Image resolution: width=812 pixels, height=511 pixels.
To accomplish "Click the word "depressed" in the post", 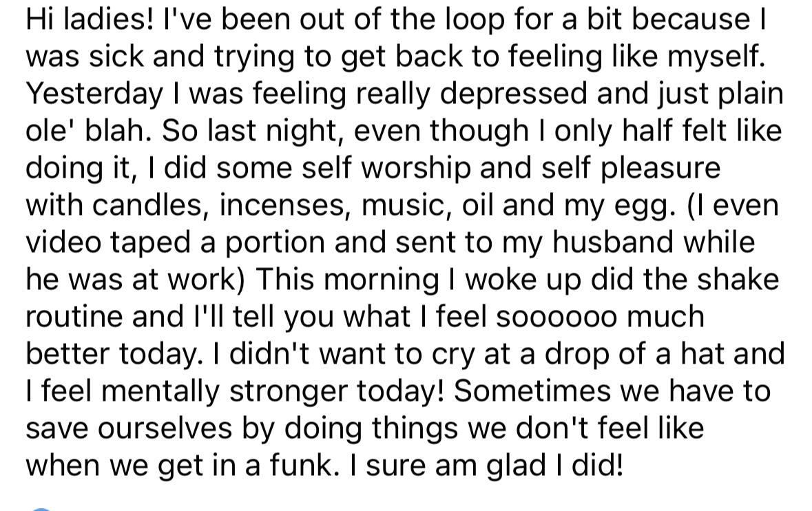I will 514,96.
